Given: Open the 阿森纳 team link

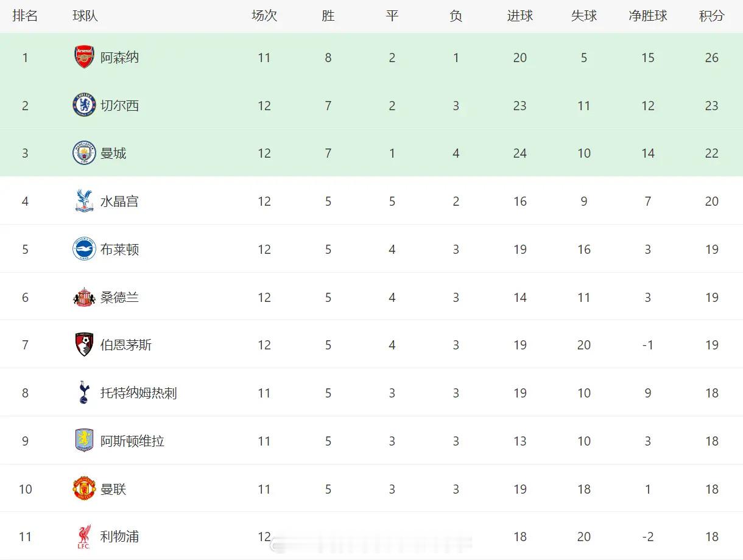Looking at the screenshot, I should (x=119, y=57).
